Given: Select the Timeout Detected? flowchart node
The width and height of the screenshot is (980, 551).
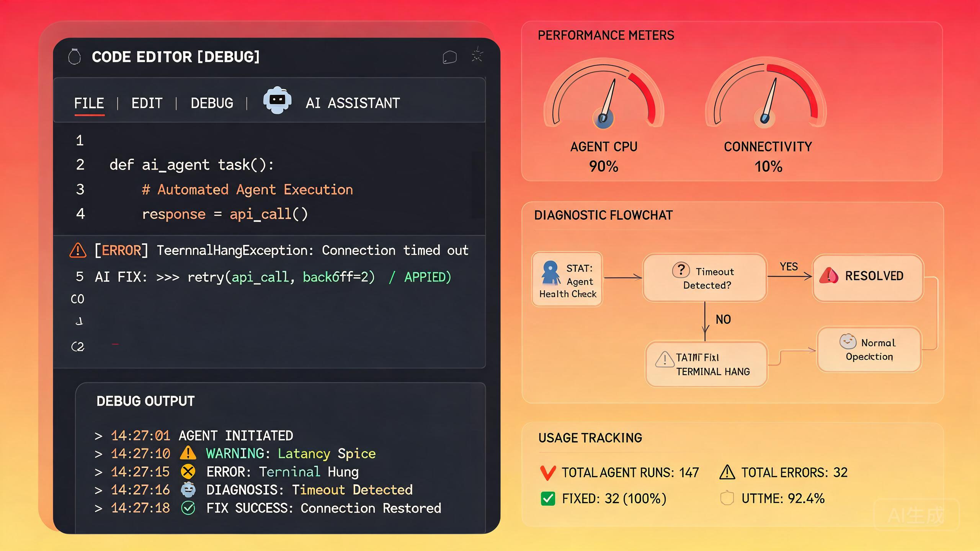Looking at the screenshot, I should [705, 277].
